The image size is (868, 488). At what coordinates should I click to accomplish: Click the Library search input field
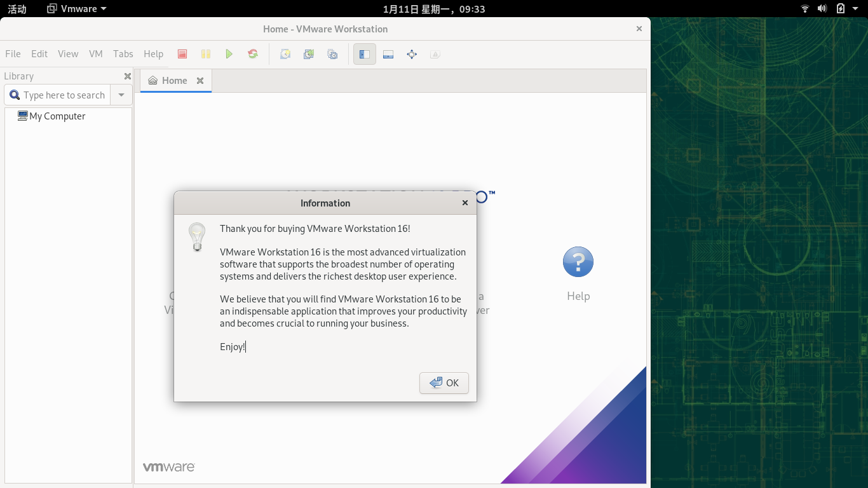(57, 95)
